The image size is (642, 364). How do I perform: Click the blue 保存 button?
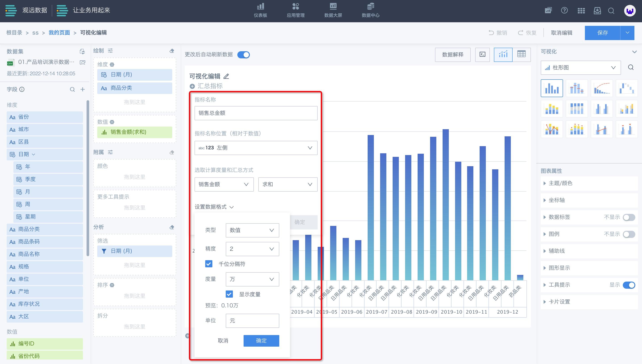tap(603, 33)
